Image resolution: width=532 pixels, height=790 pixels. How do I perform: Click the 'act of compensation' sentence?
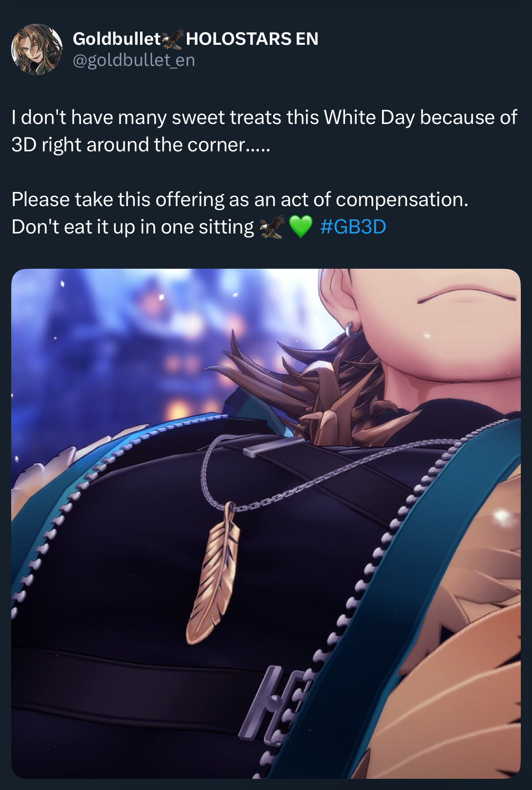(x=240, y=199)
